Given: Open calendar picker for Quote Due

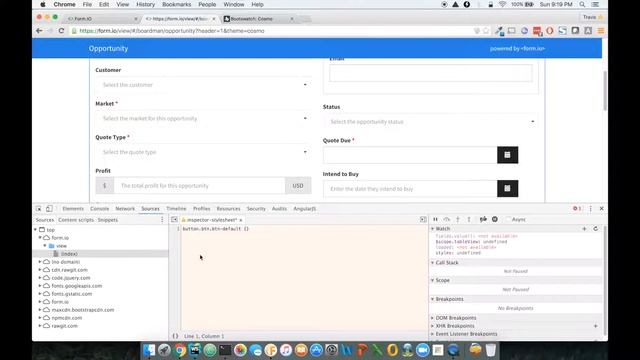Looking at the screenshot, I should (x=507, y=155).
